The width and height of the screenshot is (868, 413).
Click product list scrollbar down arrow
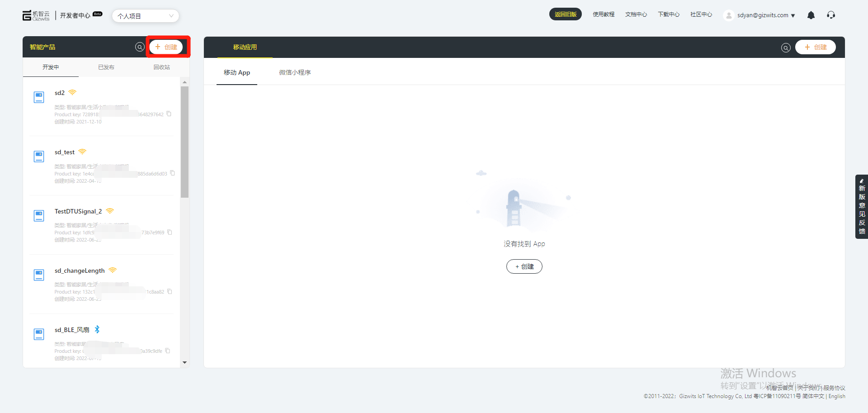tap(184, 362)
